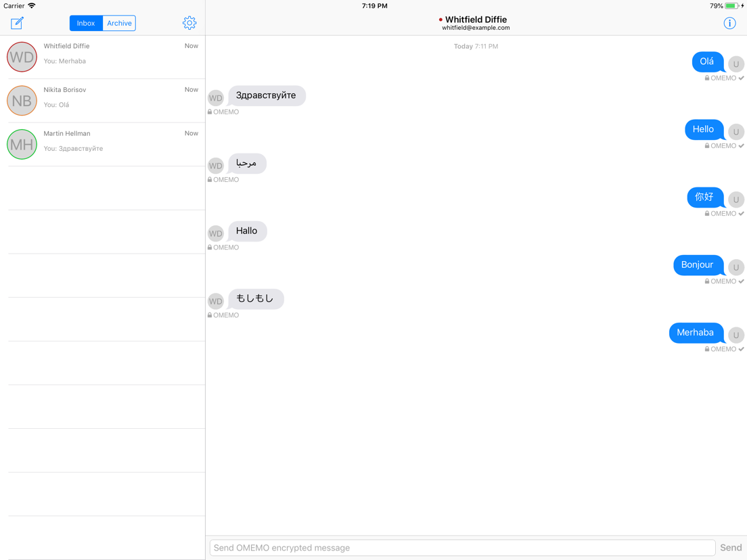Select the Здравствуйте message bubble

pos(267,96)
